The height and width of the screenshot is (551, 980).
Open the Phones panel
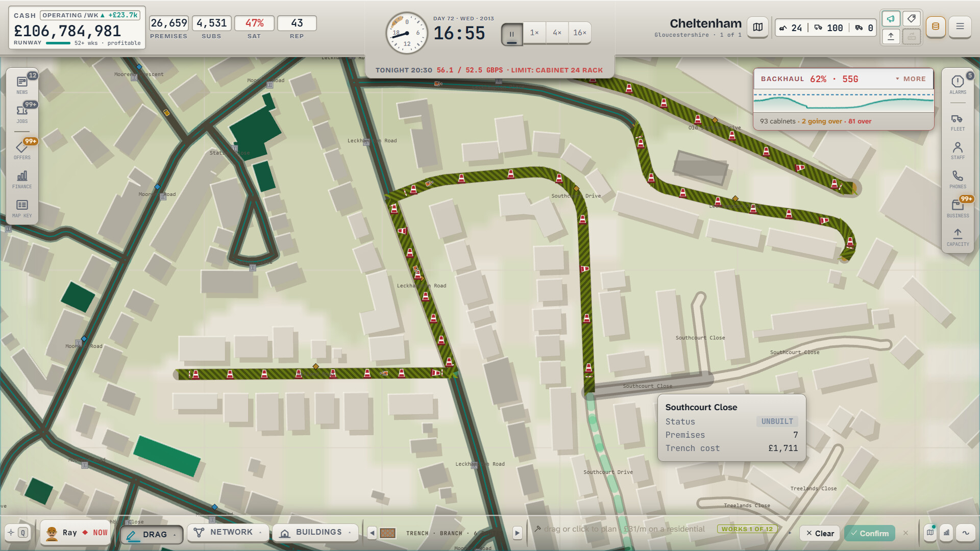pyautogui.click(x=958, y=180)
